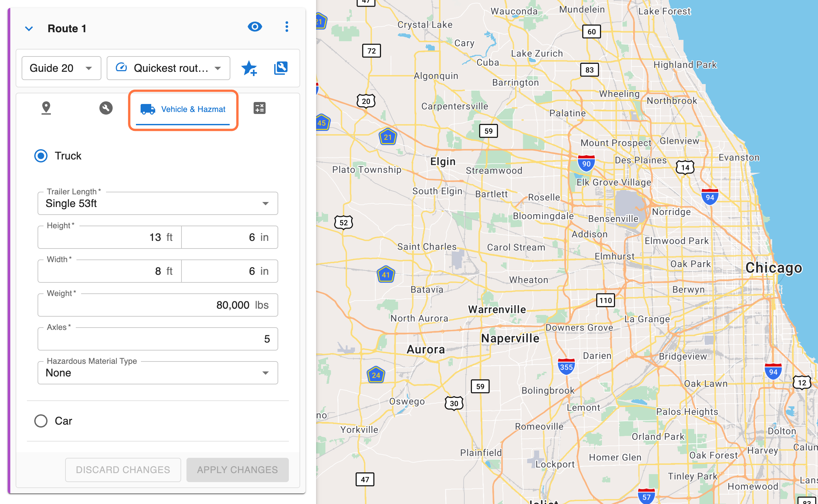Open the Quickest route dropdown

(169, 68)
